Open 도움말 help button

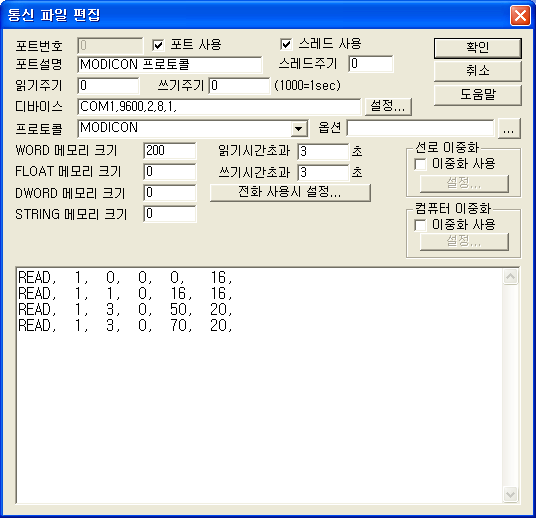478,95
